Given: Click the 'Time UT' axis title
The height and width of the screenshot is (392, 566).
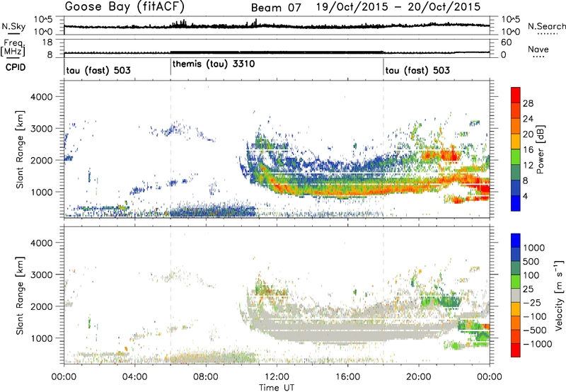Looking at the screenshot, I should pos(277,388).
